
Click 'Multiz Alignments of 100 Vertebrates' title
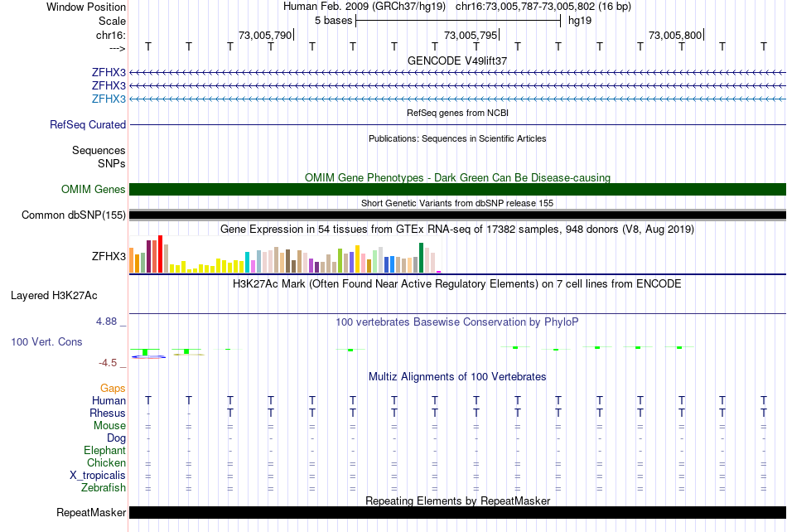tap(457, 377)
